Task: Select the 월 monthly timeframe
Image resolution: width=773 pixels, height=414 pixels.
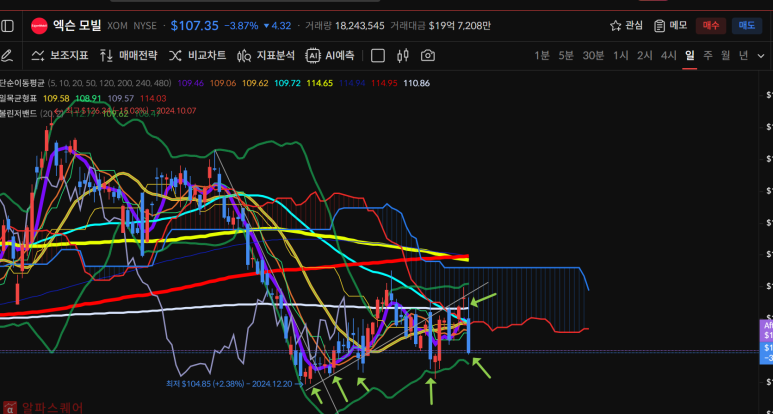Action: pos(725,56)
